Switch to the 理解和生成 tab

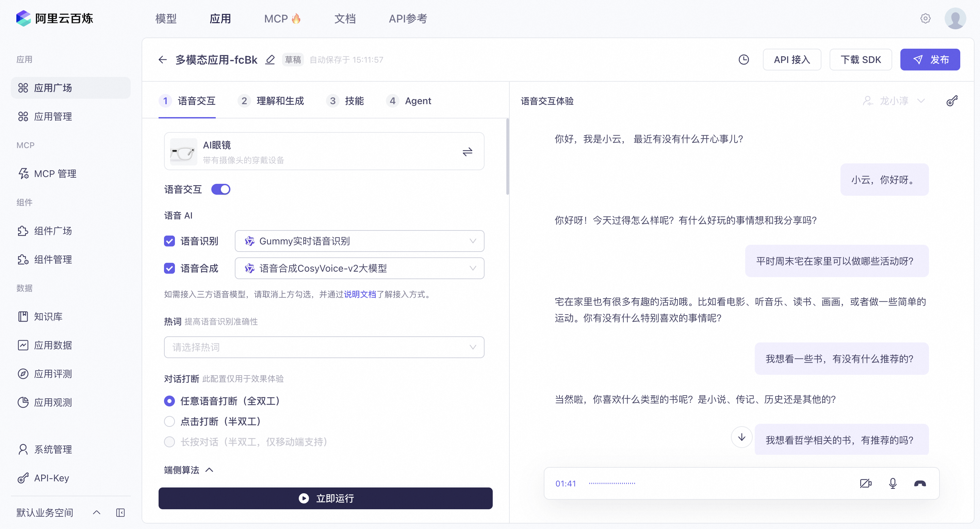(x=280, y=101)
